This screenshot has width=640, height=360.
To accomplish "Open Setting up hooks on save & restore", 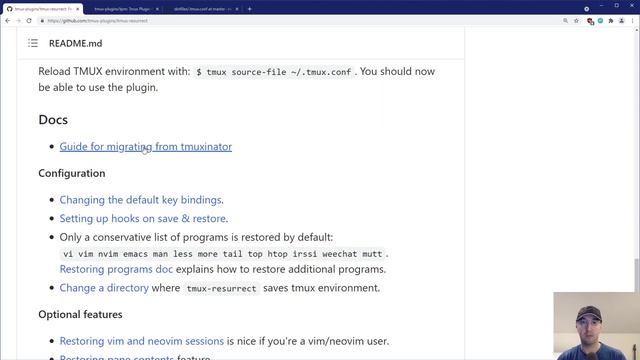I will [x=143, y=218].
